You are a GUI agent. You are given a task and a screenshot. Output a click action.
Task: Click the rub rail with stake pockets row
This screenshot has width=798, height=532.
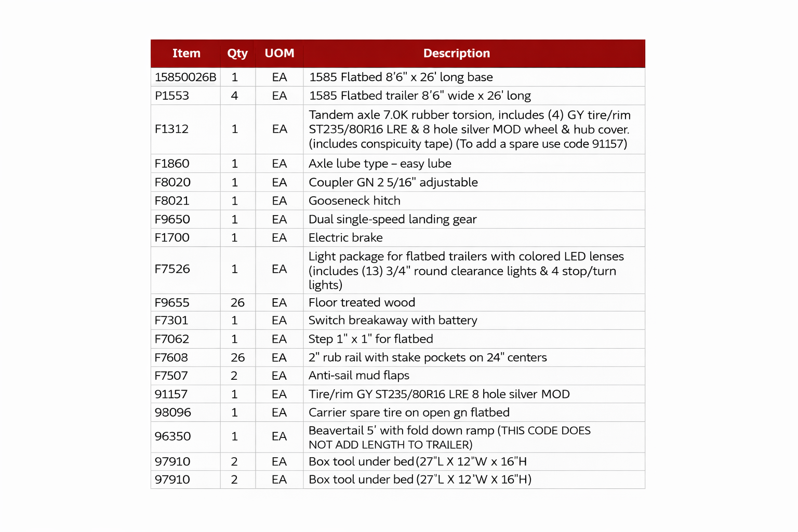pos(427,357)
